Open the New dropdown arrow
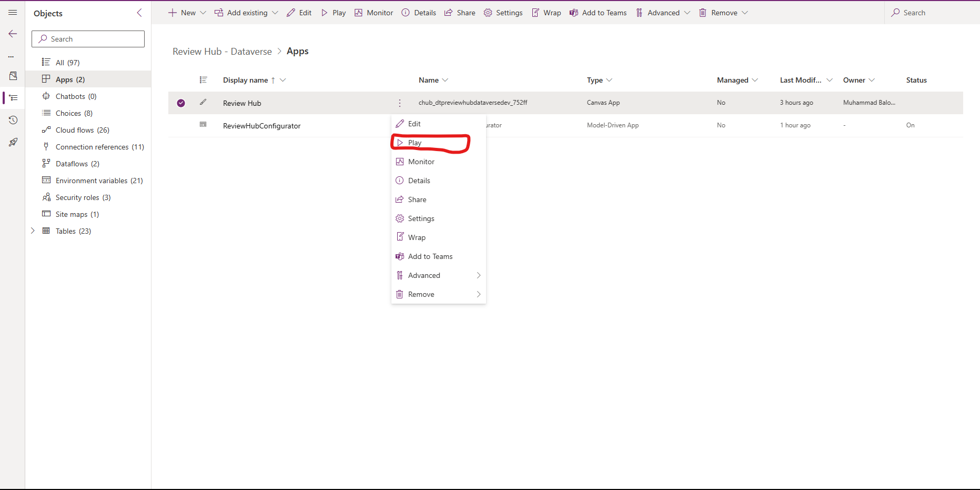The image size is (980, 490). [x=203, y=12]
